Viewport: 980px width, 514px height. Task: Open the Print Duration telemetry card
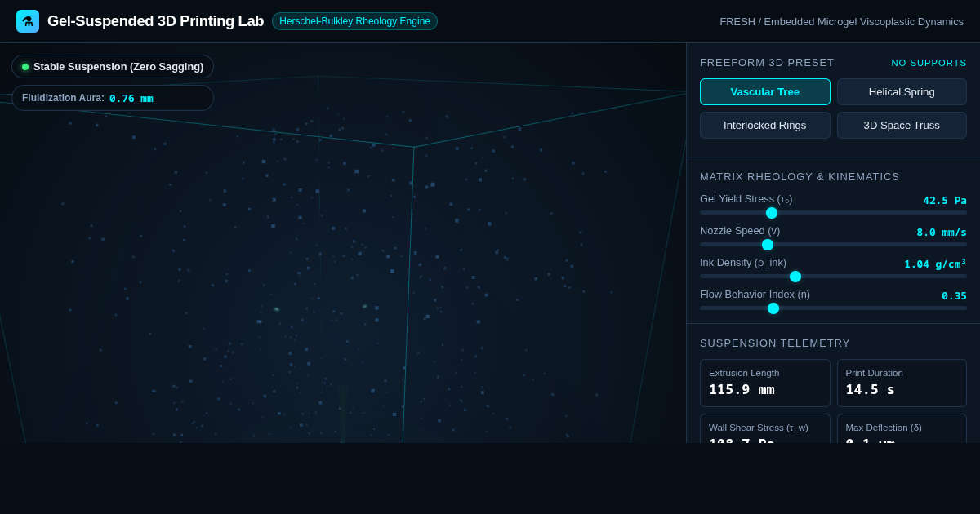(x=902, y=383)
